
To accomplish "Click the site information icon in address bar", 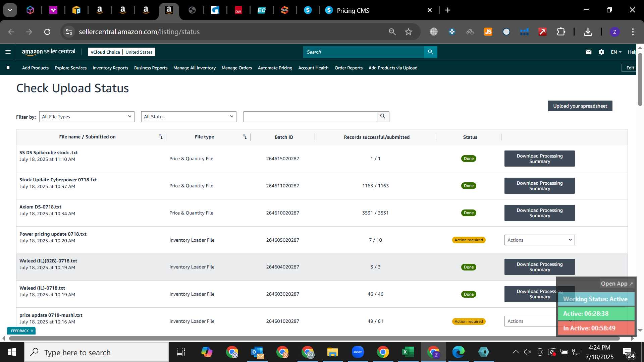I will point(69,32).
